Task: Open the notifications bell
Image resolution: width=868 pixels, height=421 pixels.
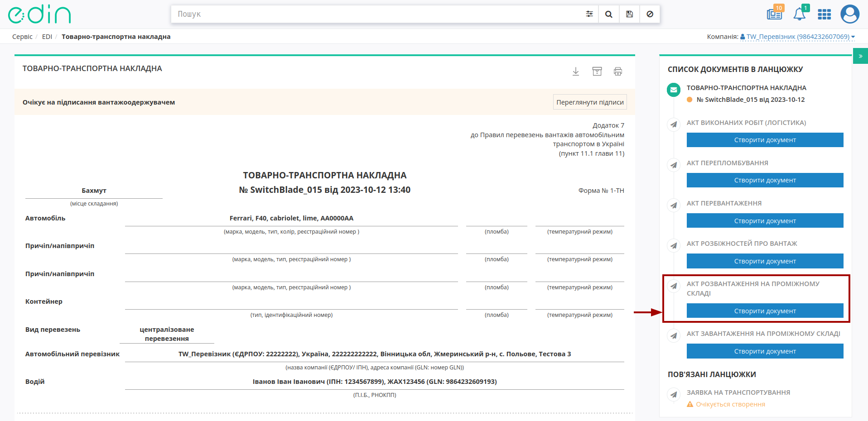Action: pyautogui.click(x=800, y=14)
